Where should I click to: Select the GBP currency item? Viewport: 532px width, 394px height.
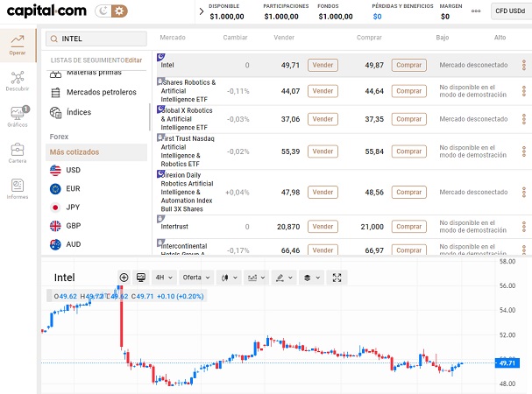(x=65, y=226)
